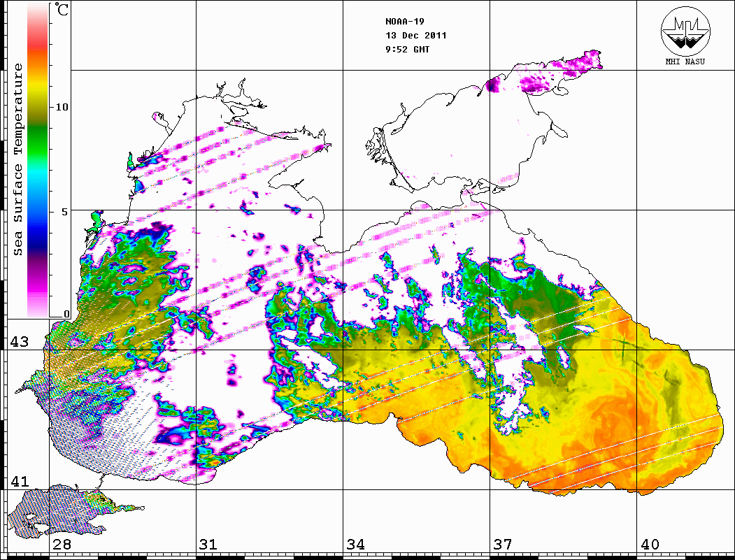Select the '10' tick on the temperature scale
735x560 pixels.
62,107
